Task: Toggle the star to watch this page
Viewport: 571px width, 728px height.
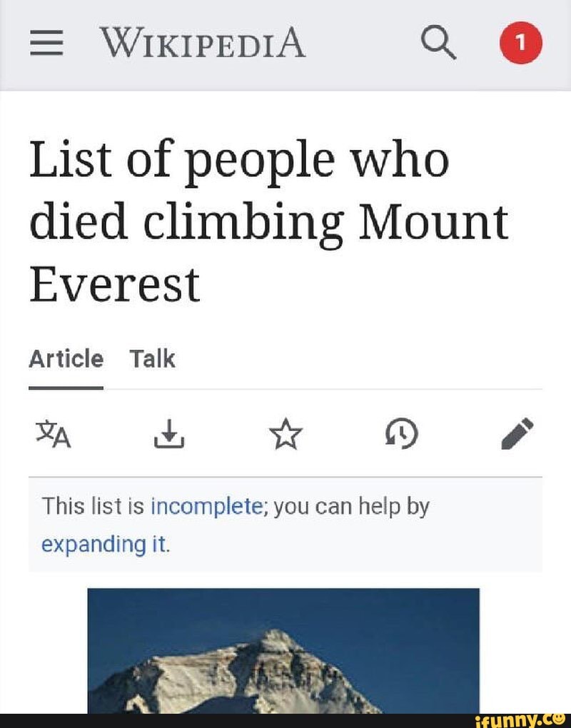Action: click(285, 434)
